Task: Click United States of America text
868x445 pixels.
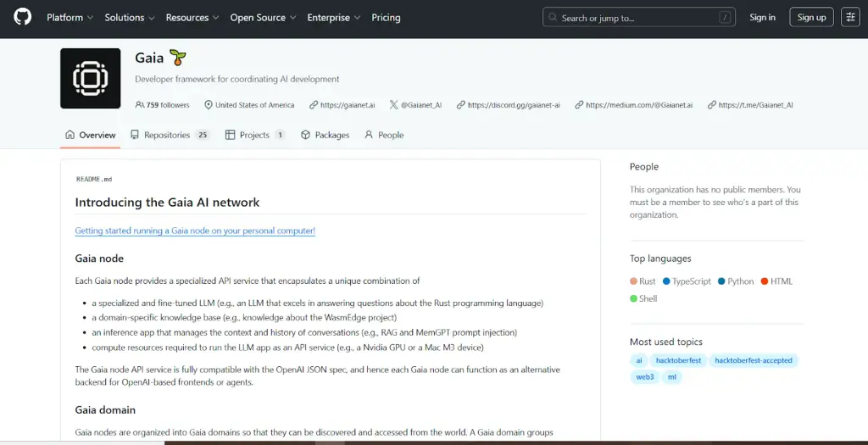Action: tap(254, 105)
